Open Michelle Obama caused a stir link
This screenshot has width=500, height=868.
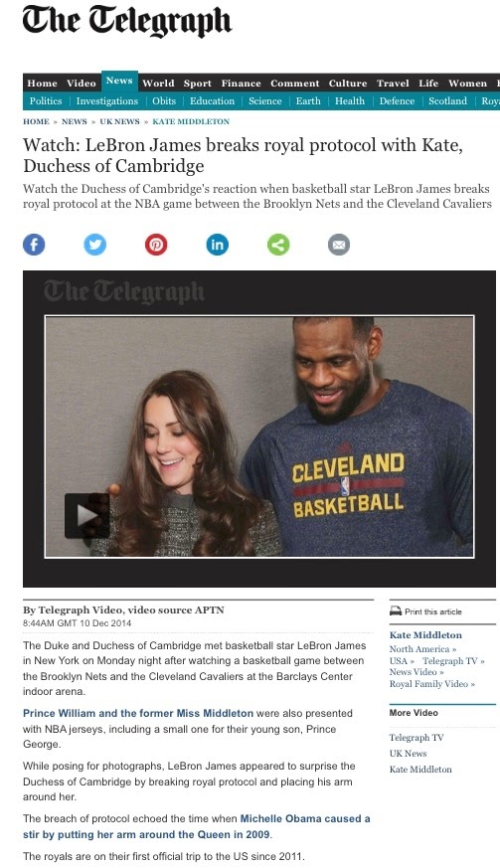click(197, 826)
